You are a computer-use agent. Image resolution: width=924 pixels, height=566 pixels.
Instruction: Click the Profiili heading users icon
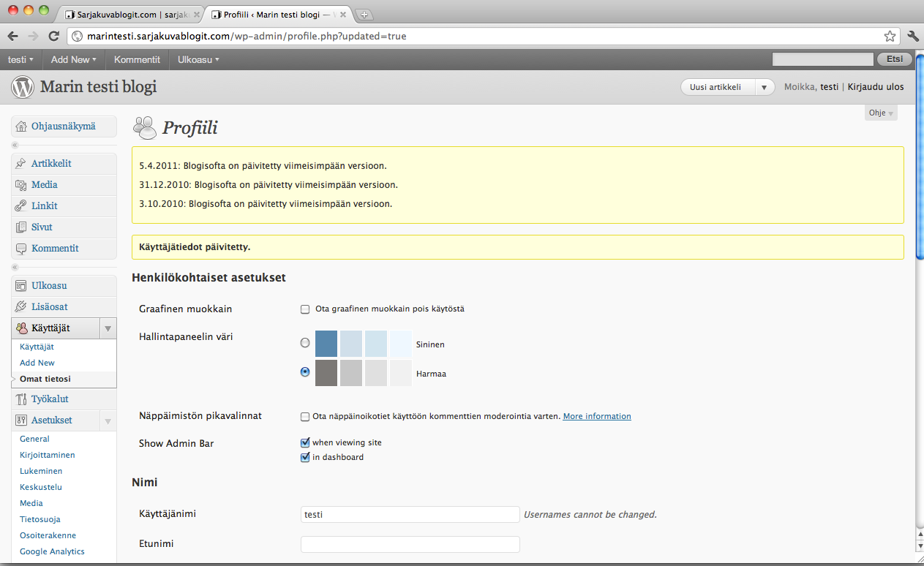tap(145, 127)
